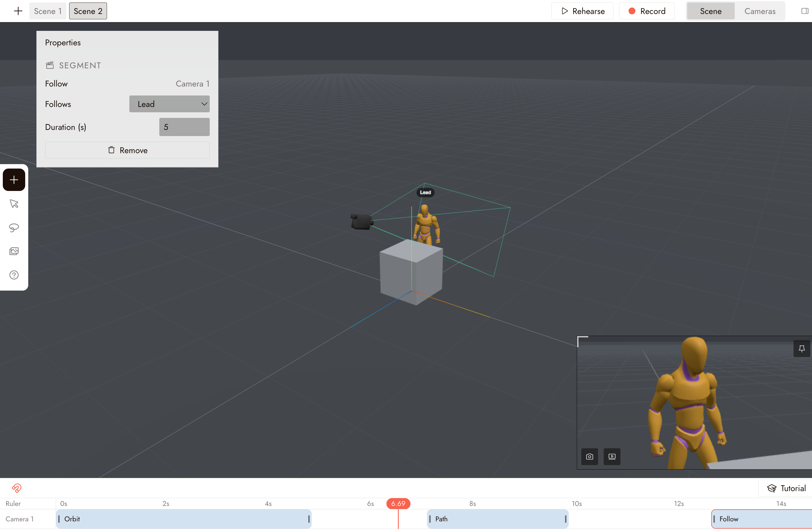This screenshot has height=532, width=812.
Task: Open the image gallery tool
Action: [x=14, y=251]
